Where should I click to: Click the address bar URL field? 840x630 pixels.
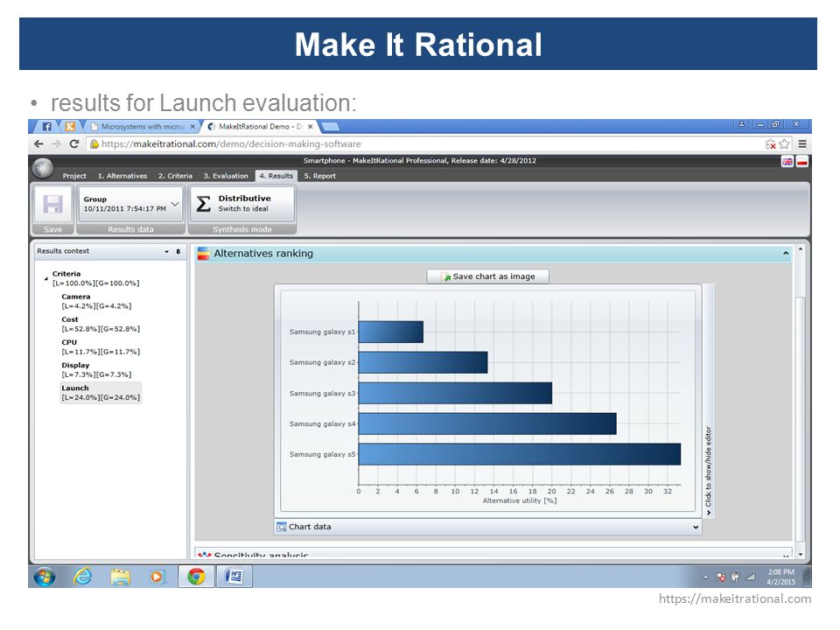coord(429,143)
